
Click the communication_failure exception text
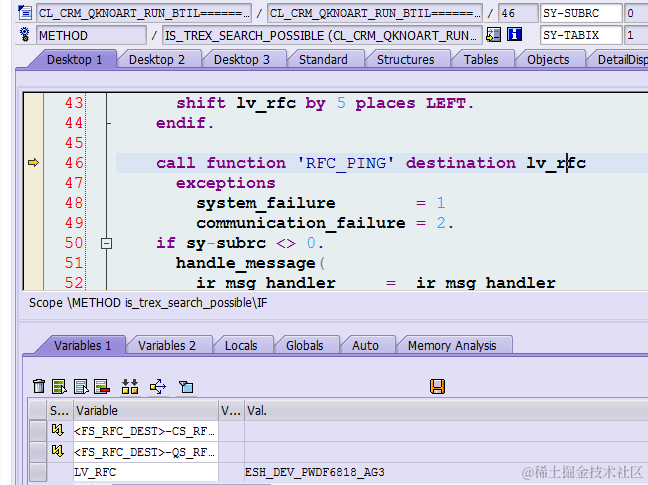pos(301,223)
